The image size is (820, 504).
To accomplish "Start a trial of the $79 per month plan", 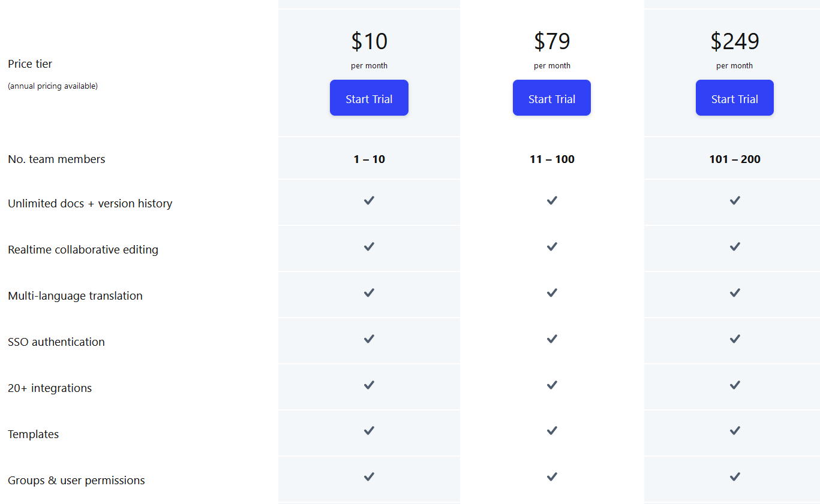I will click(551, 98).
